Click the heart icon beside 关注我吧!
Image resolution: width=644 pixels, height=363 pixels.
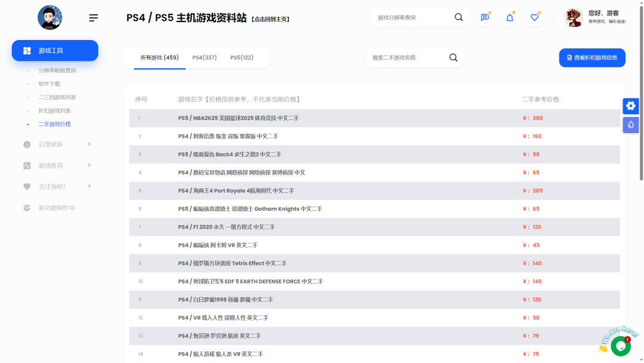pyautogui.click(x=27, y=187)
